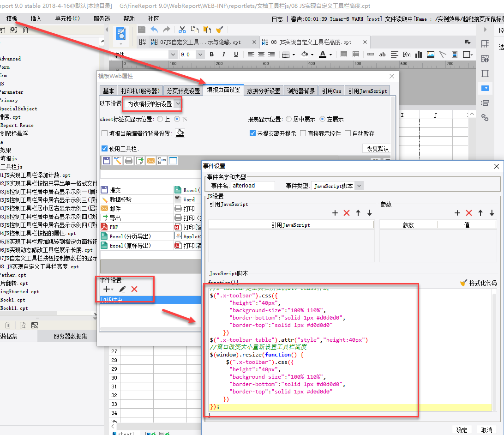This screenshot has width=504, height=435.
Task: Enable the 直接显示控件 checkbox
Action: pos(303,133)
